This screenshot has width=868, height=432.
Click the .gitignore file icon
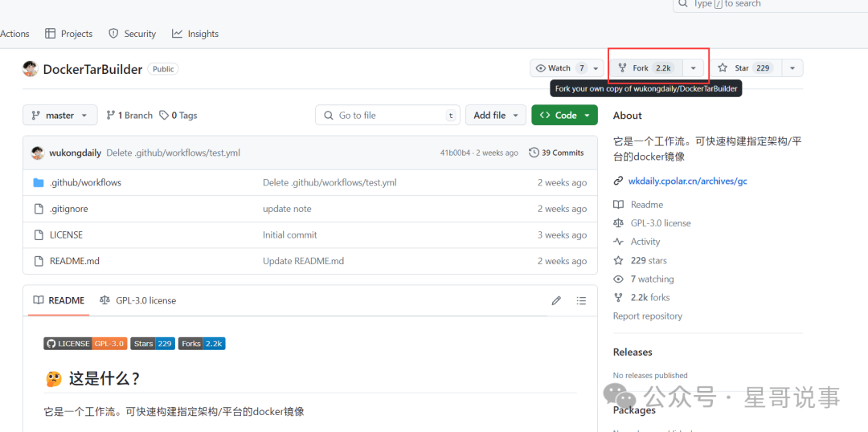point(39,209)
